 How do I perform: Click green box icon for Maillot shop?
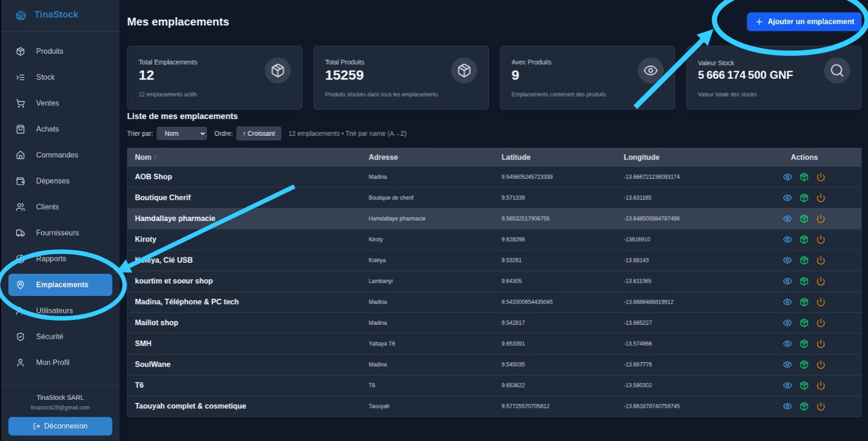804,323
